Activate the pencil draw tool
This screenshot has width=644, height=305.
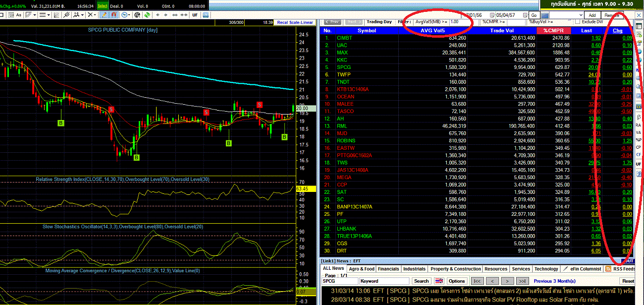click(104, 15)
